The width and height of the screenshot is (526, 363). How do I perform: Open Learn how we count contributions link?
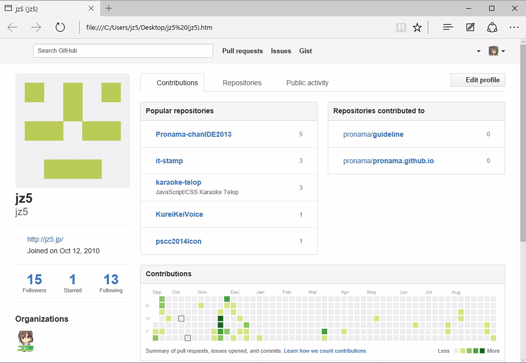(x=325, y=351)
